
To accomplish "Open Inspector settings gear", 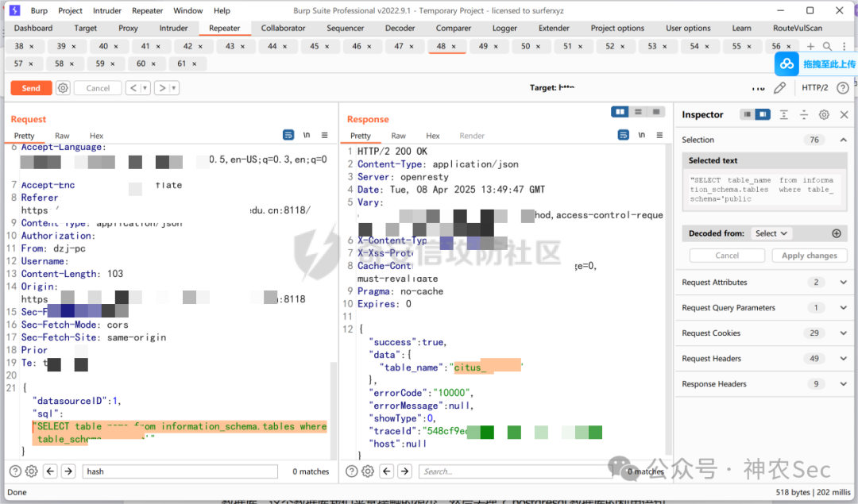I will (x=824, y=115).
